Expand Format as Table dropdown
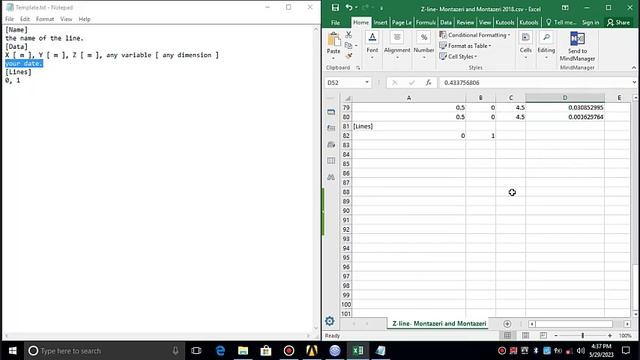This screenshot has height=360, width=640. [x=490, y=46]
